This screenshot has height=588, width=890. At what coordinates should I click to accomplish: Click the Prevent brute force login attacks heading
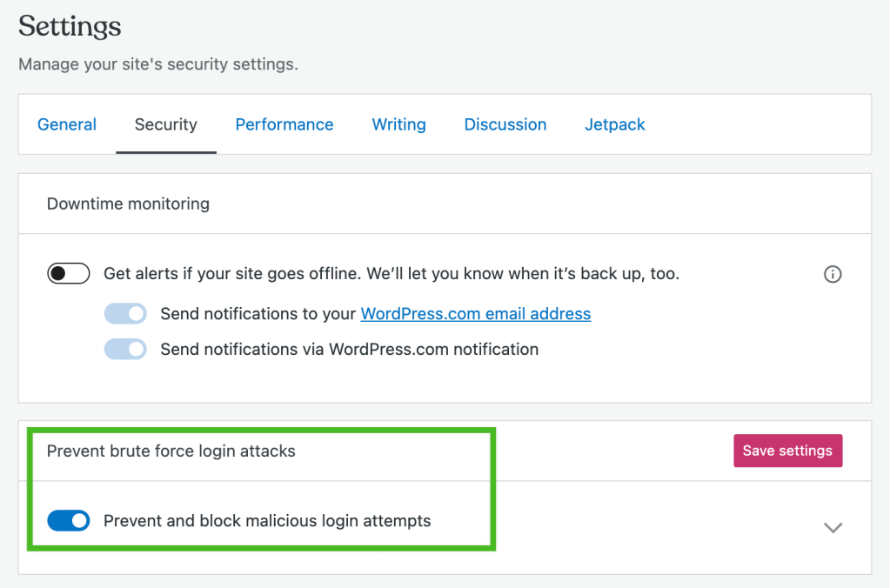[x=171, y=451]
